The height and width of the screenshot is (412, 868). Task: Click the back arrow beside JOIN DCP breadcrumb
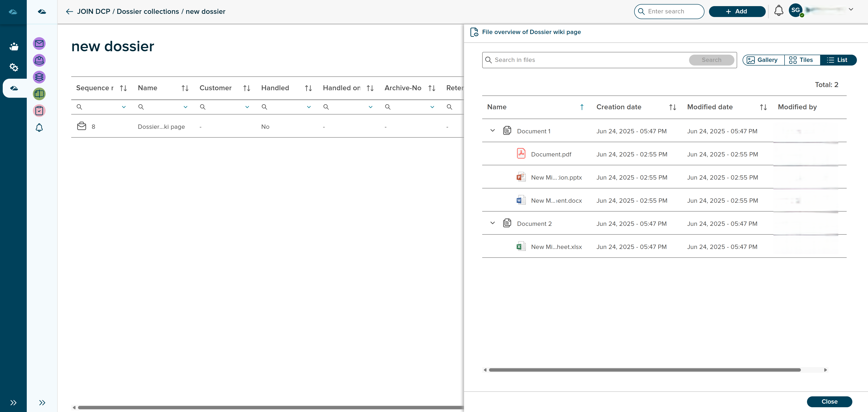pos(69,12)
